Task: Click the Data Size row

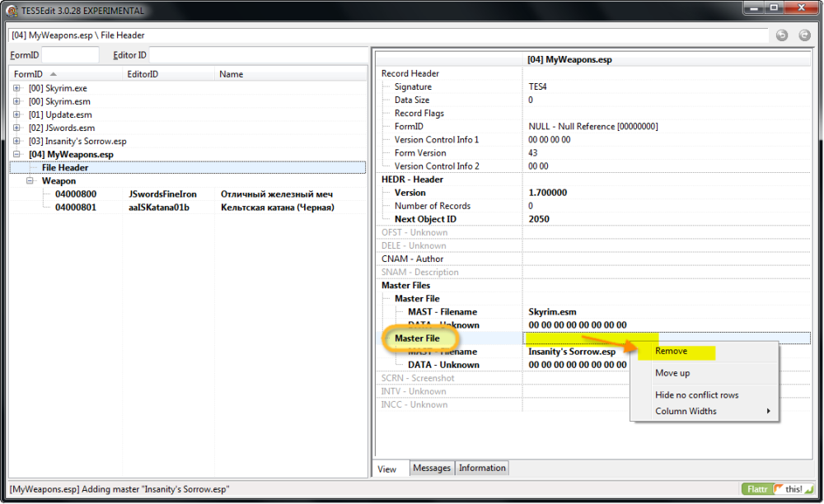Action: pyautogui.click(x=593, y=100)
